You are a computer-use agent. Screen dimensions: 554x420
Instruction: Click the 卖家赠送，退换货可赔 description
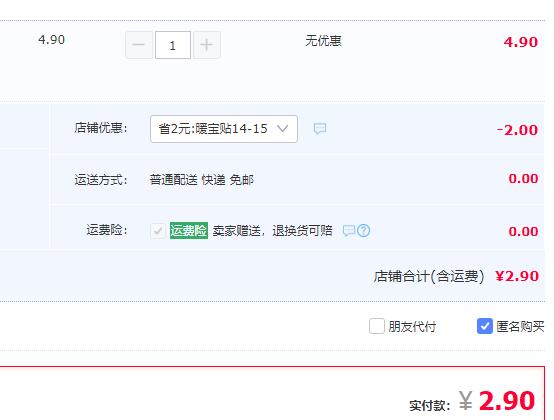pos(272,231)
